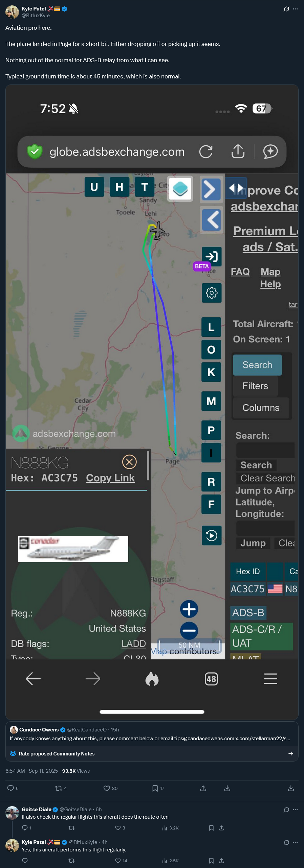This screenshot has width=304, height=868.
Task: Expand sidebar with right chevron button
Action: click(211, 189)
